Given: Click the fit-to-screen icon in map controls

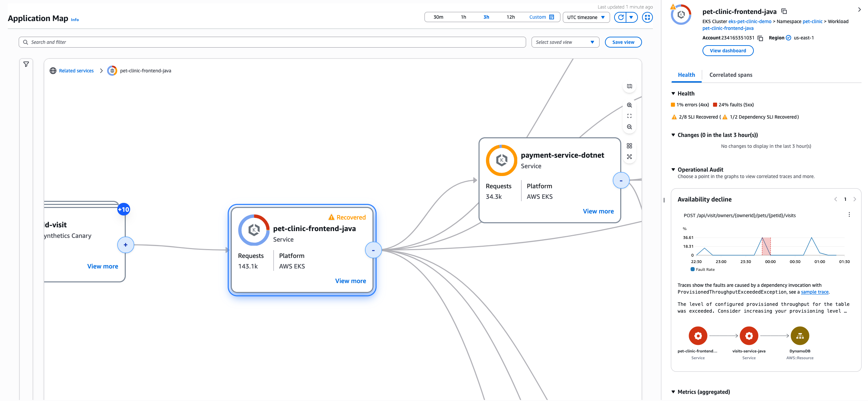Looking at the screenshot, I should tap(629, 116).
